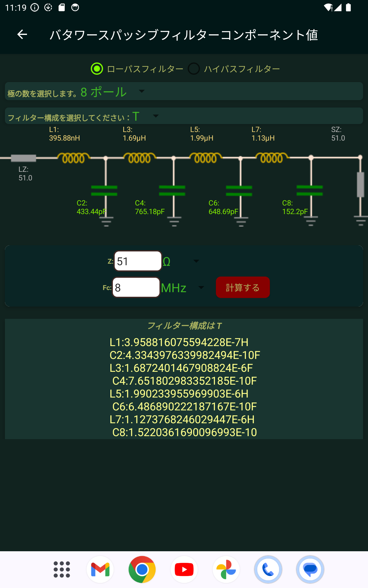Tap the L7 inductor coil symbol

click(272, 158)
